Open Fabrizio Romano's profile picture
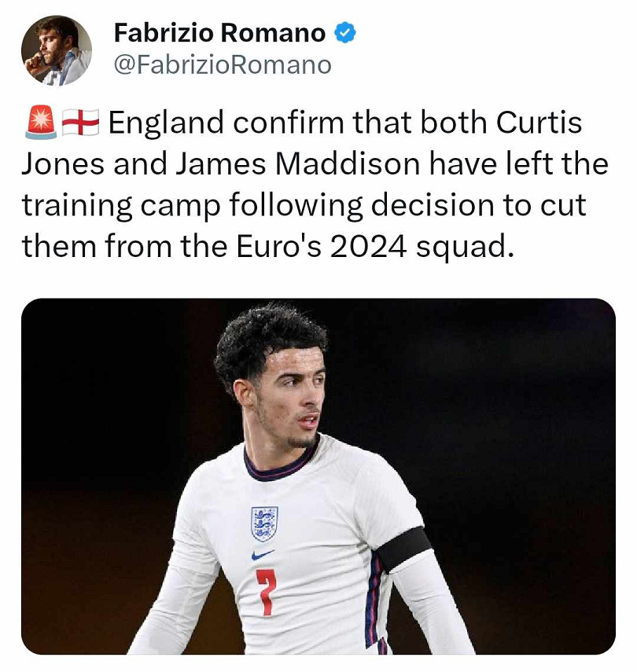 pyautogui.click(x=56, y=50)
